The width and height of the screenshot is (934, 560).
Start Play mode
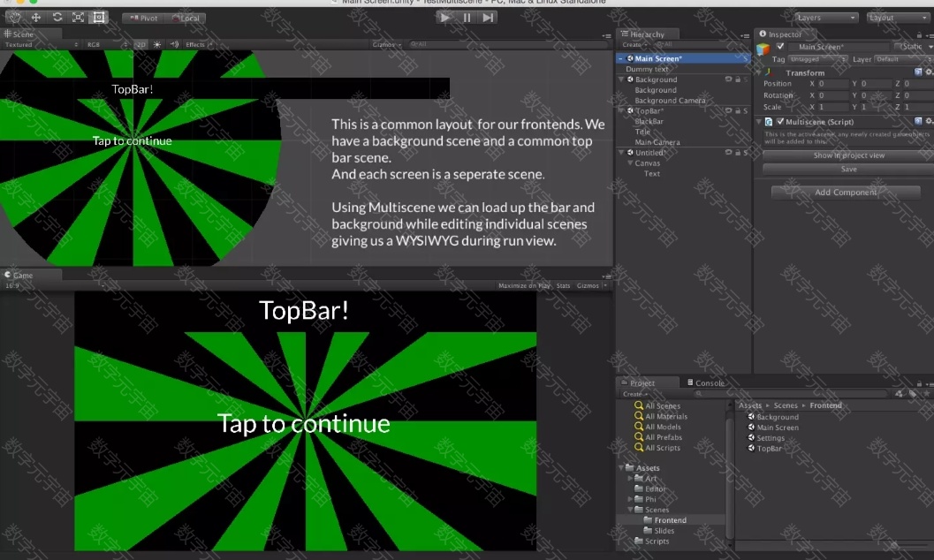click(x=445, y=18)
